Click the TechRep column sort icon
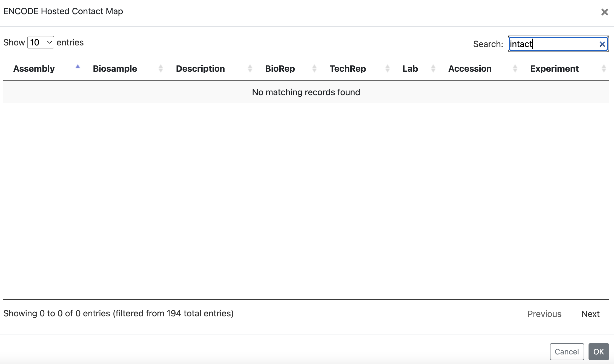The height and width of the screenshot is (364, 614). pos(387,68)
